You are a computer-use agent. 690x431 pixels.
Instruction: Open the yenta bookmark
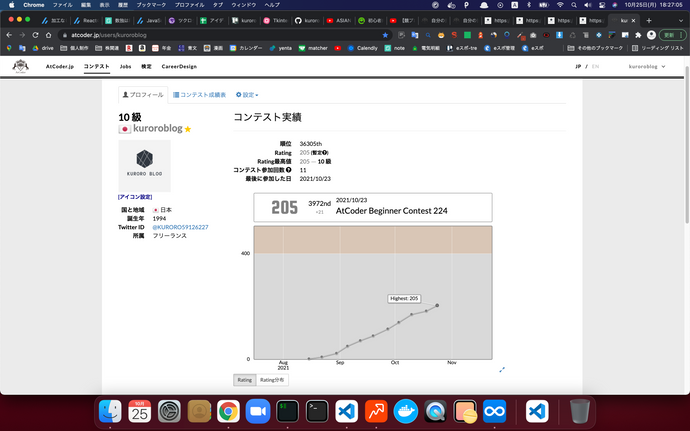click(280, 48)
